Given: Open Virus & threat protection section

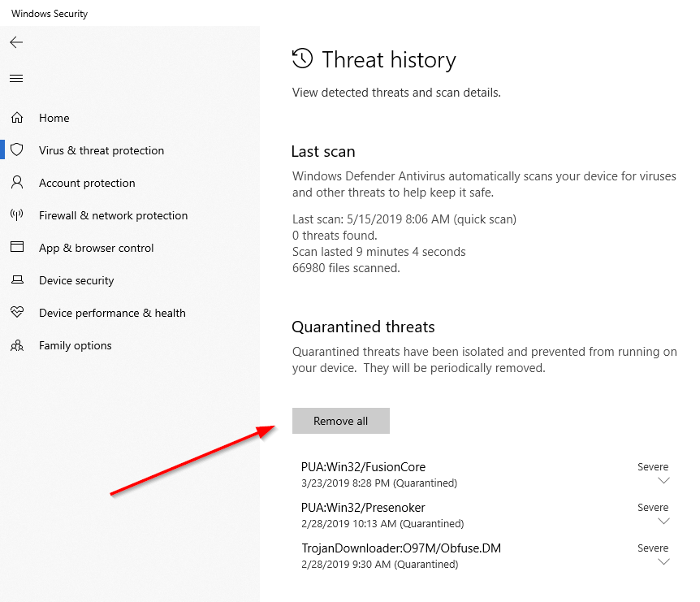Looking at the screenshot, I should 102,150.
